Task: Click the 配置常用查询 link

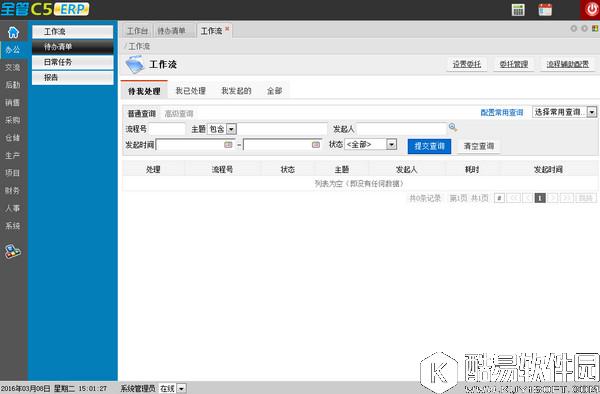Action: pyautogui.click(x=502, y=112)
